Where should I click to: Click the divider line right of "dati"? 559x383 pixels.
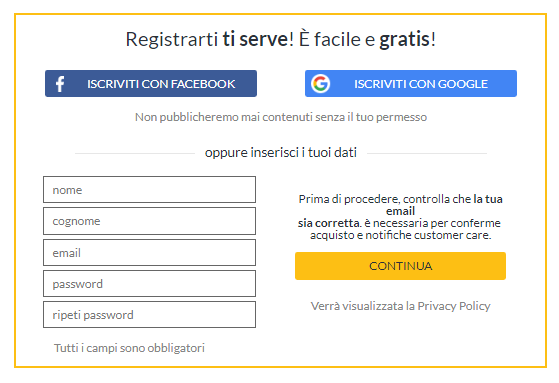point(427,153)
